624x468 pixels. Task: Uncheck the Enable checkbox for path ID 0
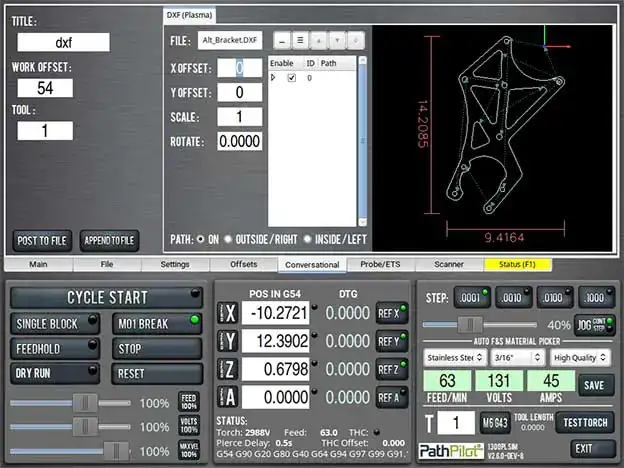[292, 78]
